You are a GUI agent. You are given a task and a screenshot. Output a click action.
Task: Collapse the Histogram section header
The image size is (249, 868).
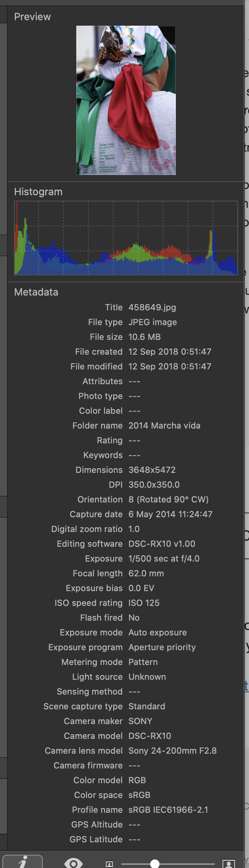point(38,192)
